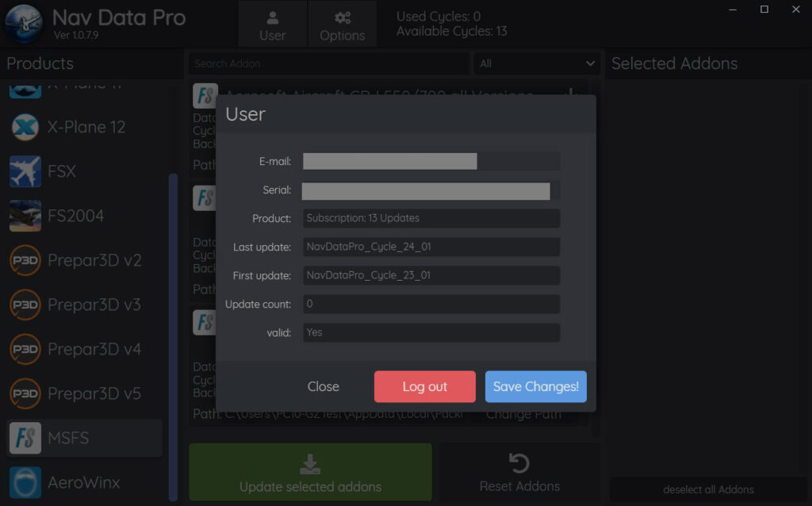Click the red Log out button

(x=425, y=386)
